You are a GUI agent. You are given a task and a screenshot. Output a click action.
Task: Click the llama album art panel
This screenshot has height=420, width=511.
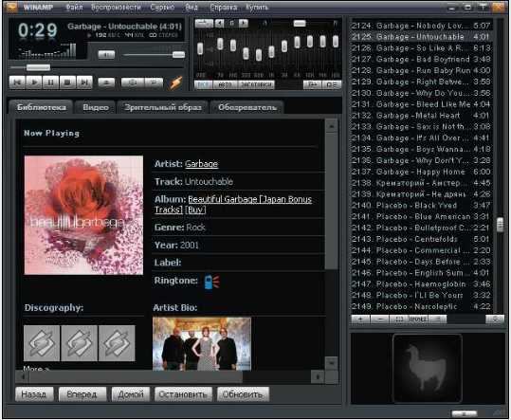[x=428, y=369]
